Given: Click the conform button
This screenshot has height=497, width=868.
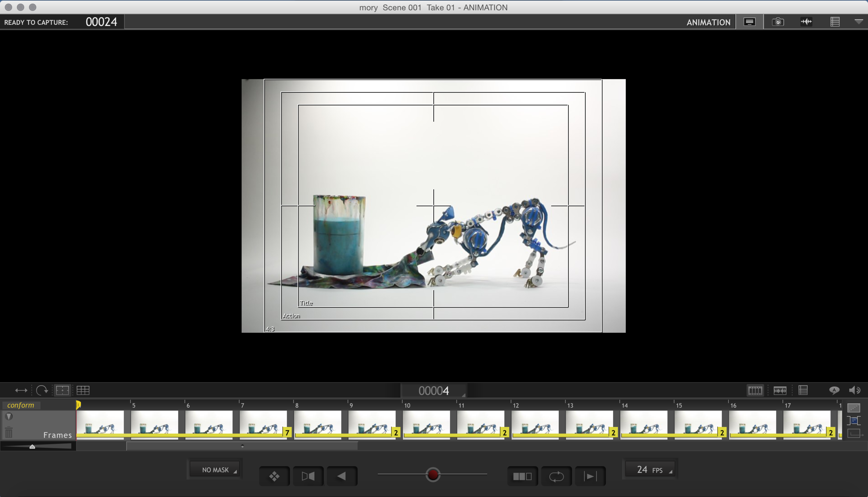Looking at the screenshot, I should click(x=21, y=405).
